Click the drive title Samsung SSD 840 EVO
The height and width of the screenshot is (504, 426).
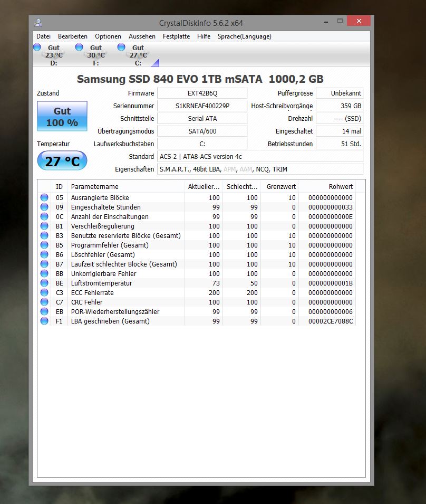(200, 79)
